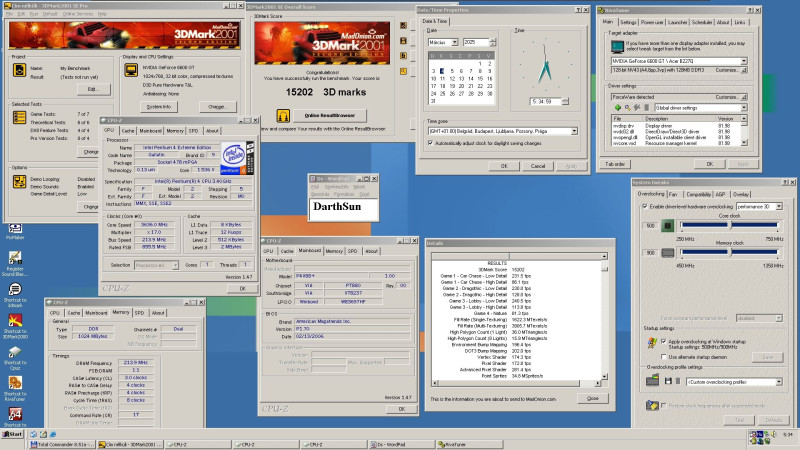Click the Display and CPU Settings monitor icon

[131, 70]
